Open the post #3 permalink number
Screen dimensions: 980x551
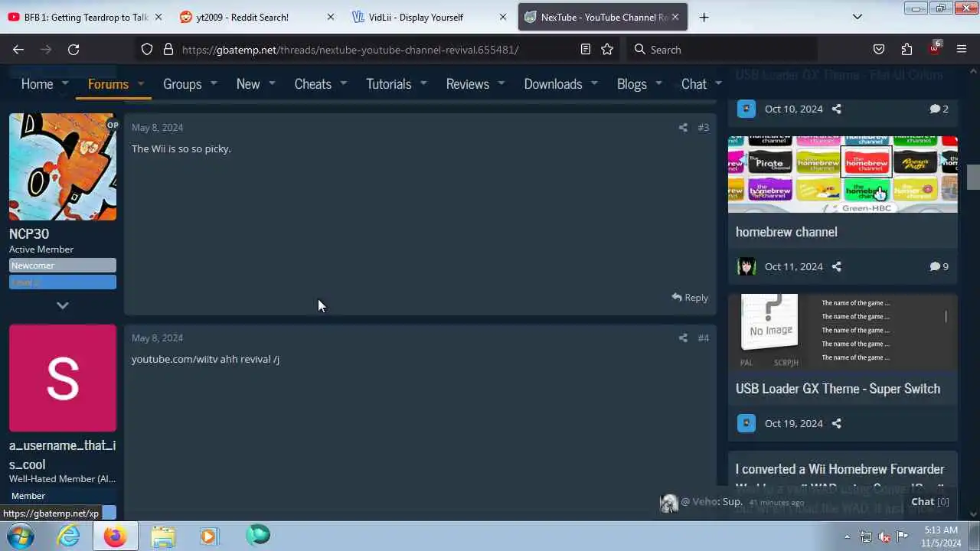703,127
